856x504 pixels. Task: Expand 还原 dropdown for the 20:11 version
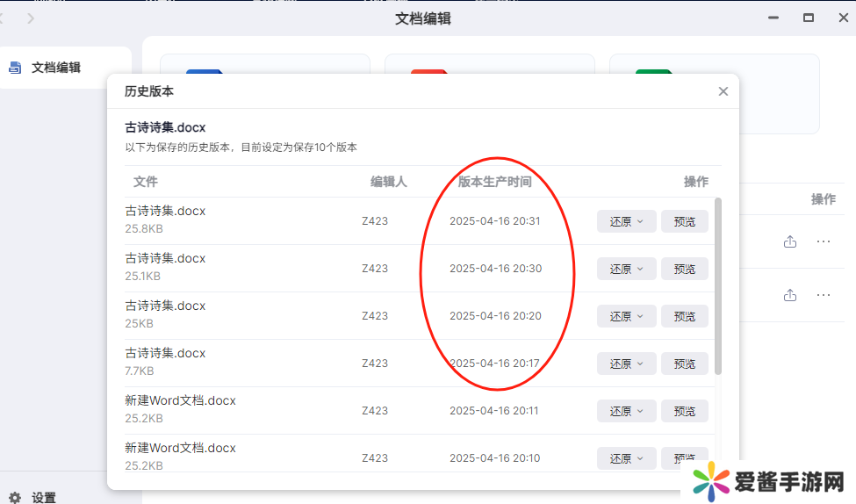[626, 411]
